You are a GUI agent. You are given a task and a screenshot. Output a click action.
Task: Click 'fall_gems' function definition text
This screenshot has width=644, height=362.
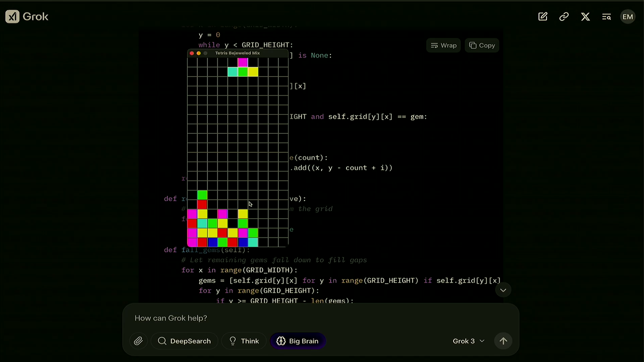tap(207, 250)
